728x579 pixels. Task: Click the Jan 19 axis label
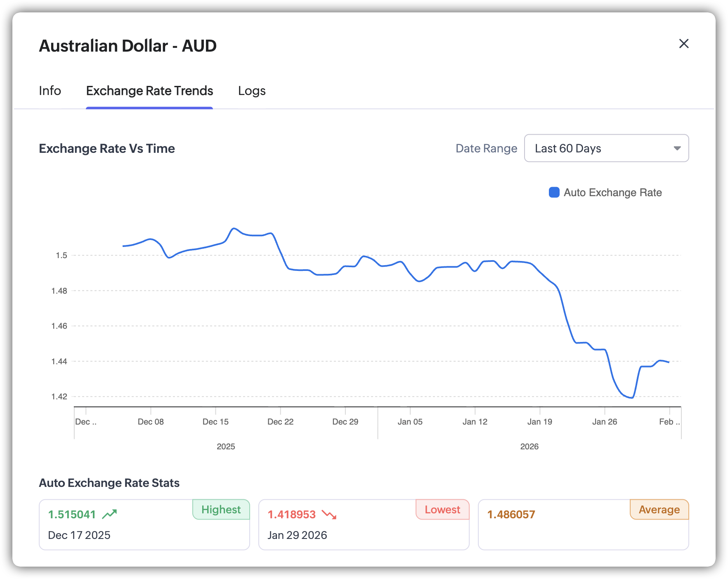[x=539, y=422]
